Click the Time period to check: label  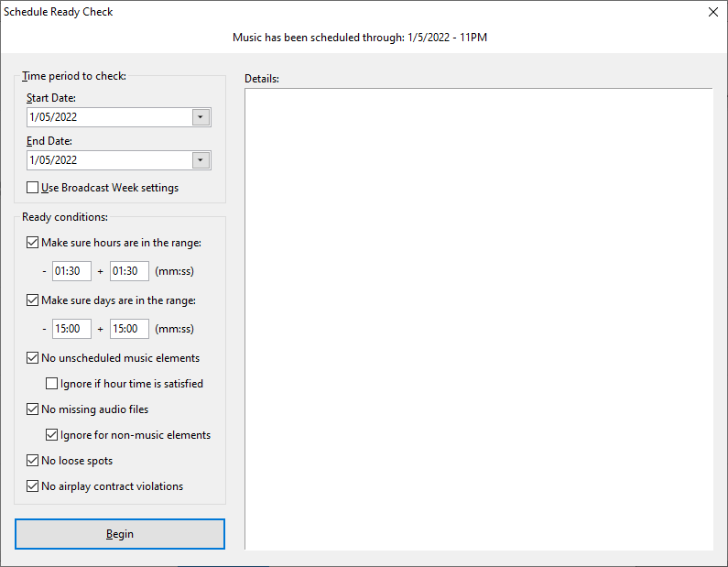click(74, 76)
